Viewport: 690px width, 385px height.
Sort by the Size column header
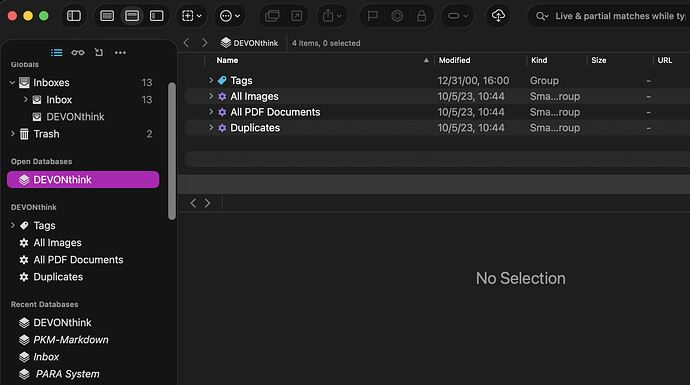620,60
